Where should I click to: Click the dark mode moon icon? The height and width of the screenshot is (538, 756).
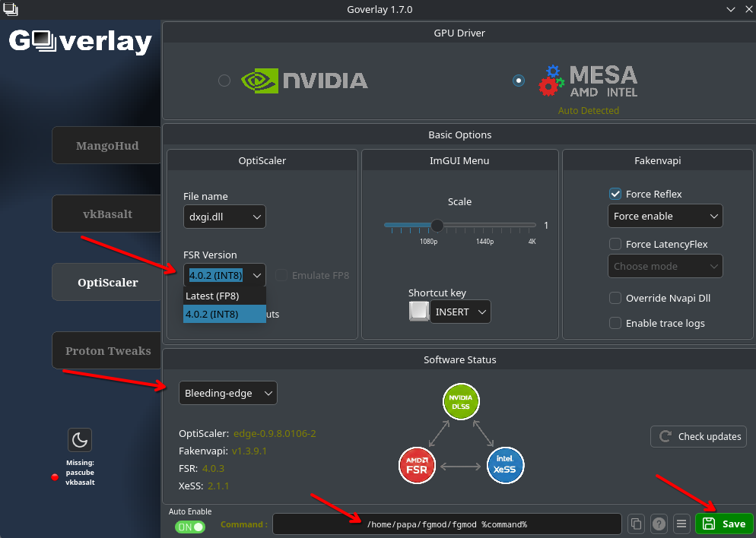80,440
